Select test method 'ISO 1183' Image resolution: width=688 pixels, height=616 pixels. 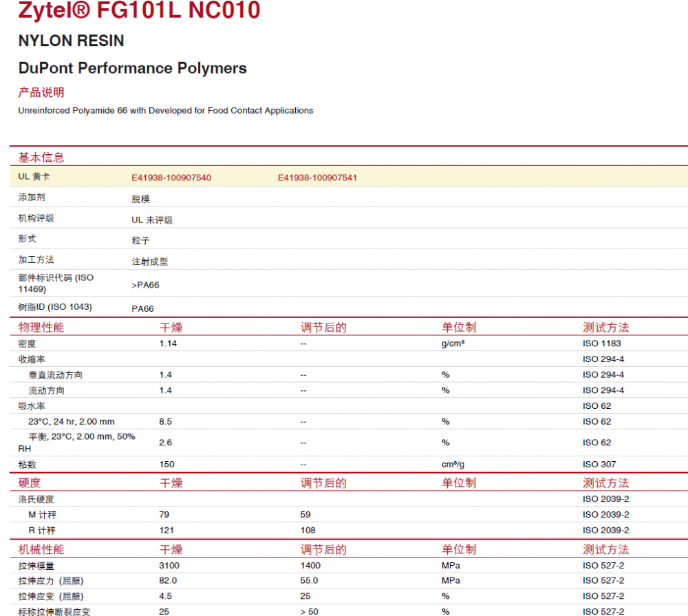[601, 343]
